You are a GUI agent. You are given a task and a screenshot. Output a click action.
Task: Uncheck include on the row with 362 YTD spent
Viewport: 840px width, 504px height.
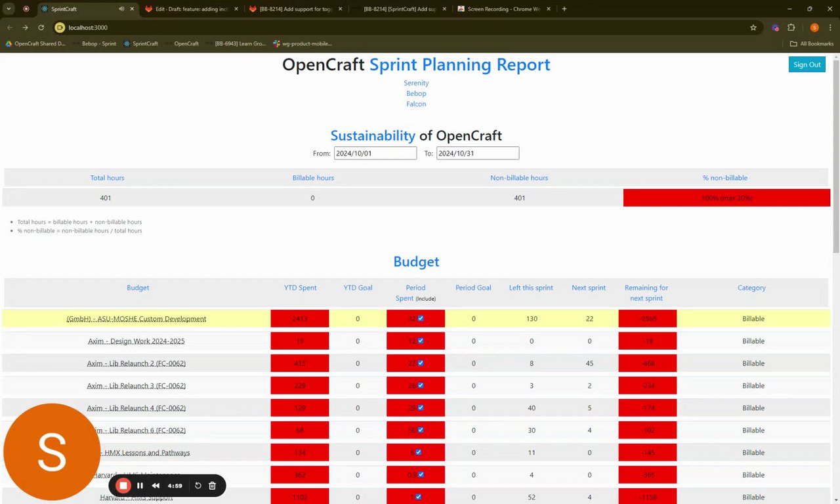tap(421, 474)
